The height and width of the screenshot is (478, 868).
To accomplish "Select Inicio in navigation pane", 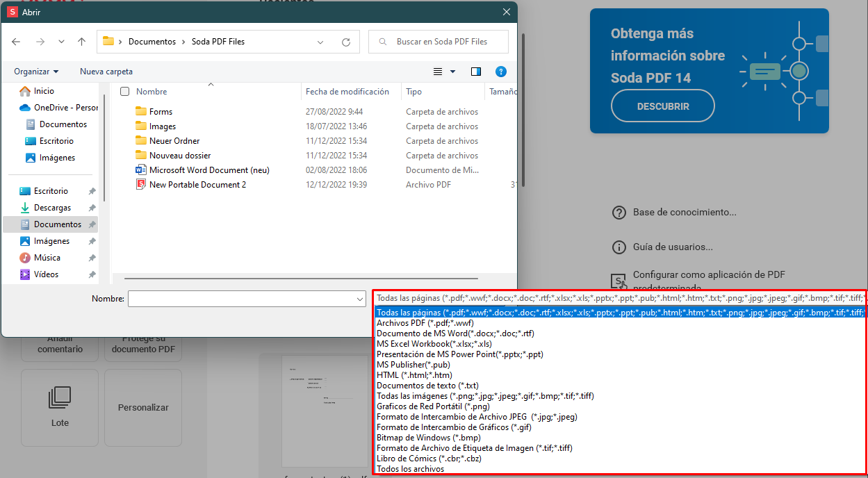I will click(44, 91).
